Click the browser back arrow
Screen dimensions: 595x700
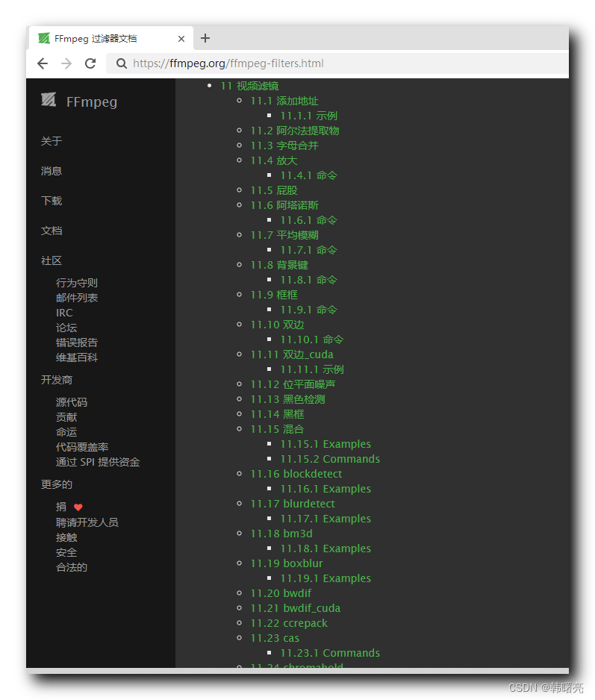click(x=43, y=63)
